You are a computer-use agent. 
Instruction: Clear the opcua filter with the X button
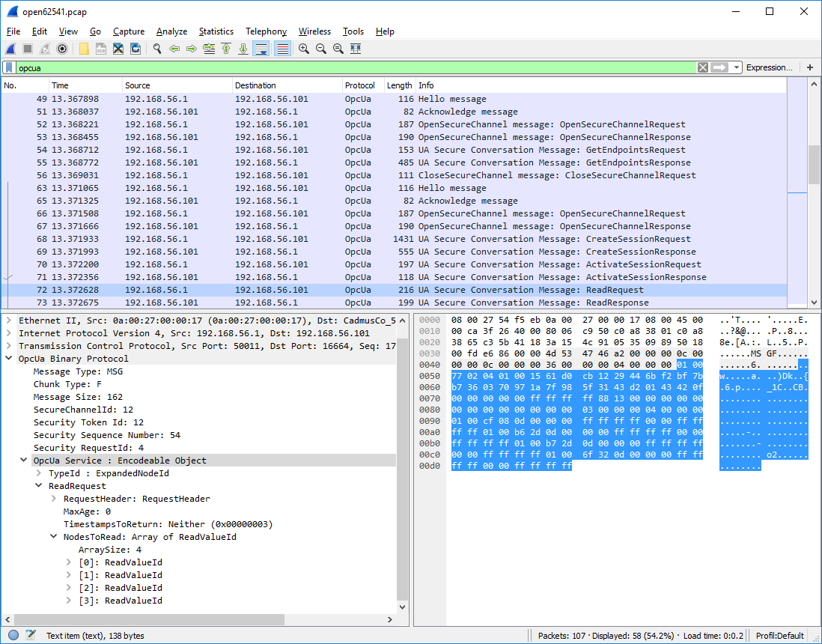coord(702,67)
